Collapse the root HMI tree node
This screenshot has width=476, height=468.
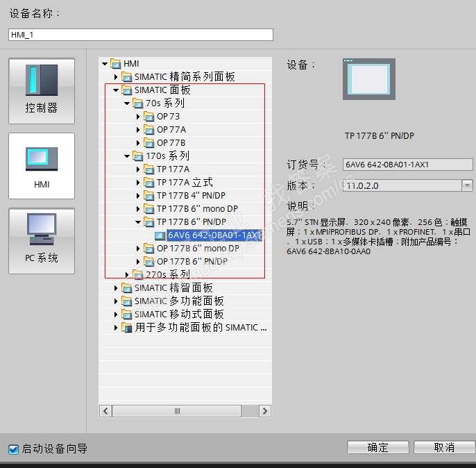(105, 64)
